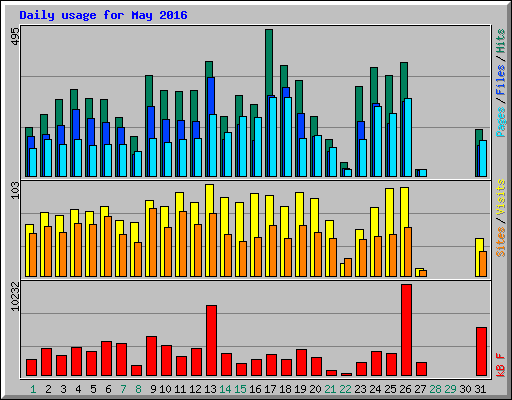Screen dimensions: 512x400
Task: Click day 3 on the x-axis
Action: coord(63,389)
